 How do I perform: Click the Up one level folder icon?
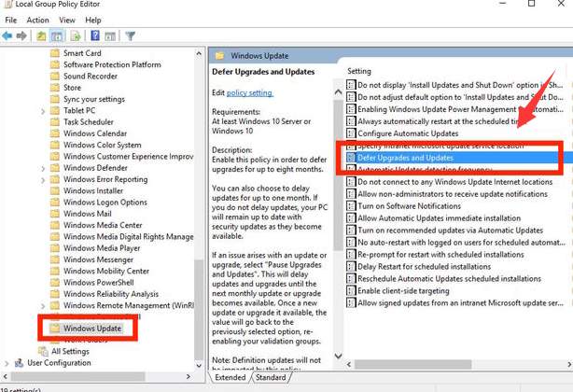tap(41, 35)
